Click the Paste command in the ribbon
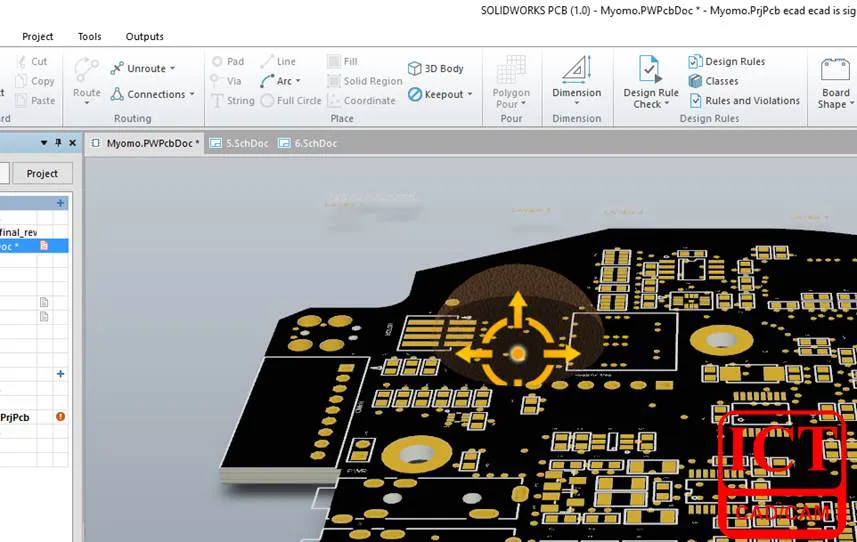The image size is (857, 542). (36, 101)
